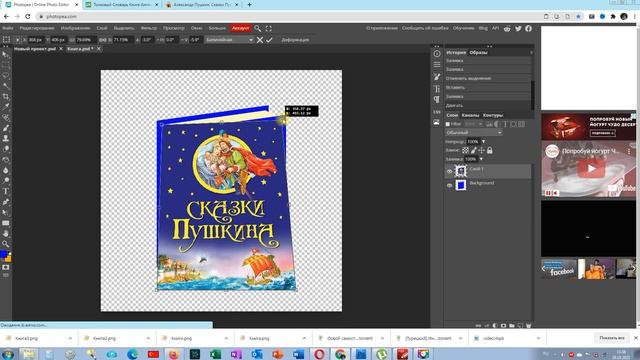Open the Blog link in header
Screen dimensions: 640x360
pyautogui.click(x=483, y=28)
